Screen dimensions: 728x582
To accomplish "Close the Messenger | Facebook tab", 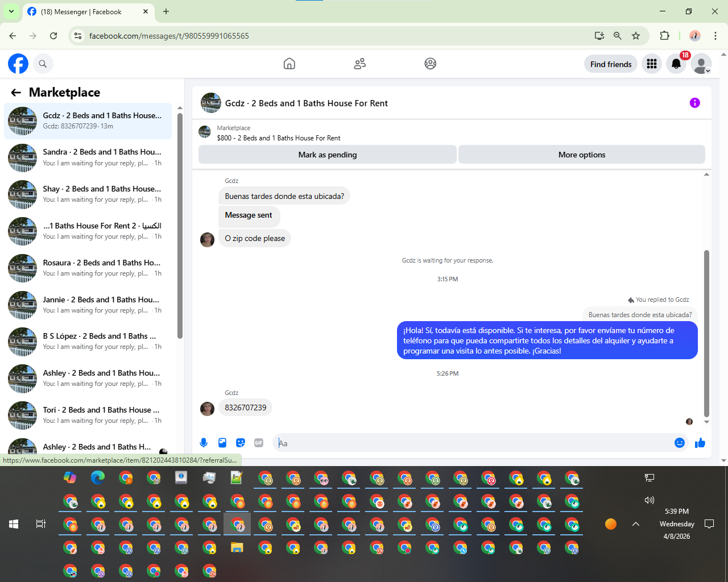I will 146,11.
